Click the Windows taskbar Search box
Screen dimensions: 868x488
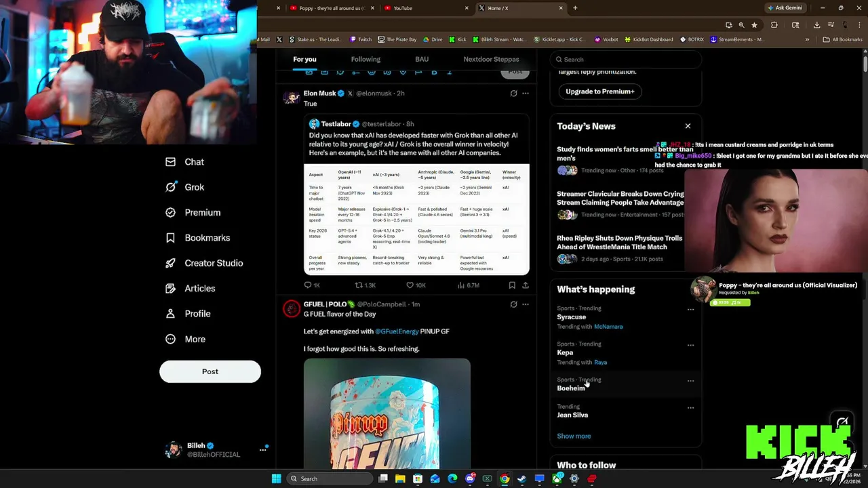click(329, 479)
